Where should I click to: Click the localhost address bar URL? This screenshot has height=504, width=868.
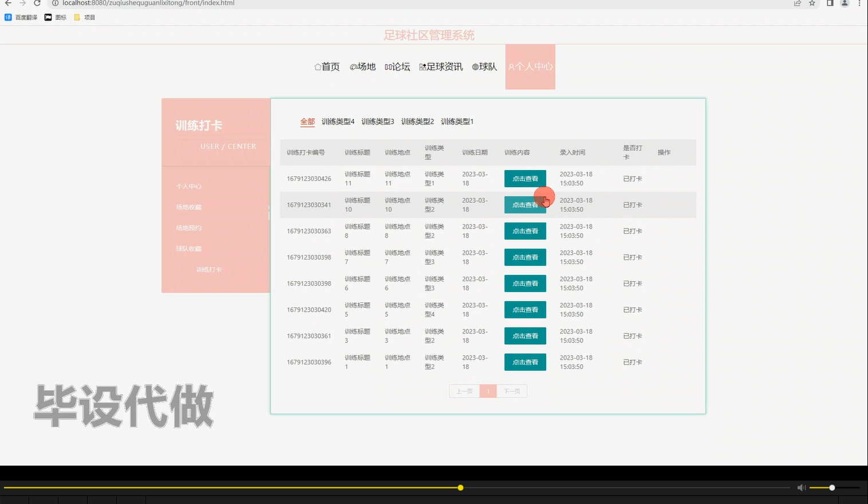[x=148, y=3]
